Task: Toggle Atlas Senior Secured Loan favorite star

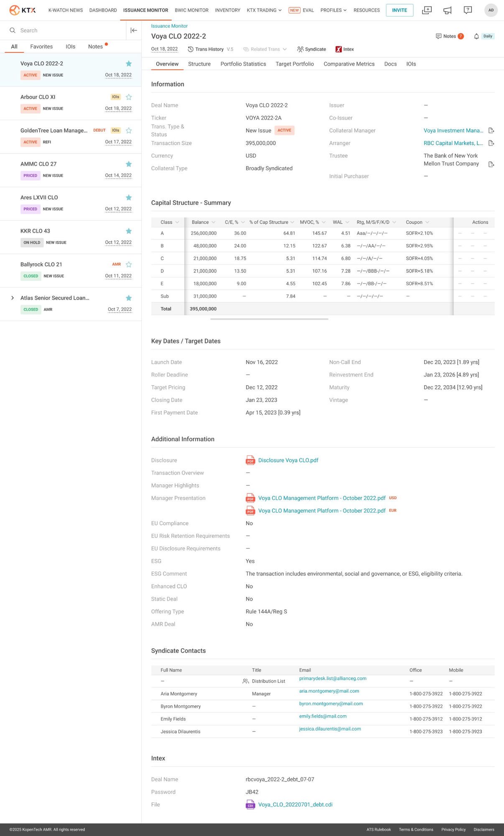Action: (129, 298)
